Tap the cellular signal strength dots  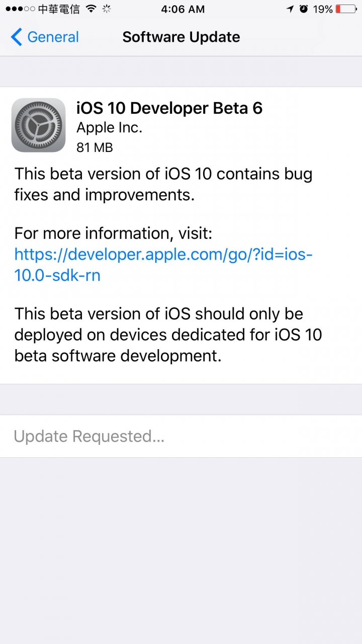coord(20,9)
